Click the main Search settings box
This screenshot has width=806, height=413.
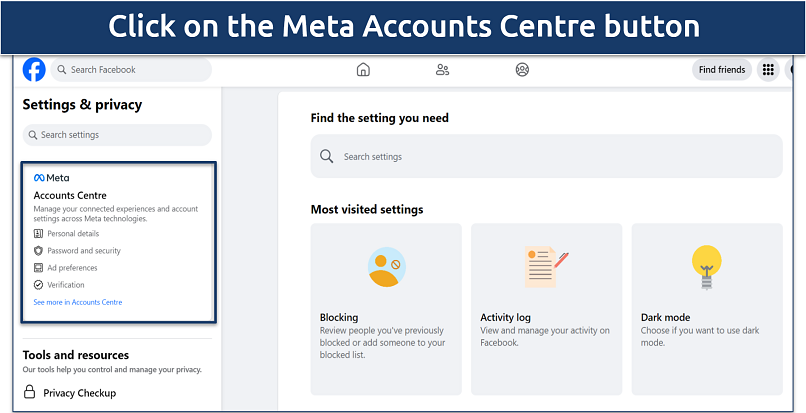tap(546, 157)
